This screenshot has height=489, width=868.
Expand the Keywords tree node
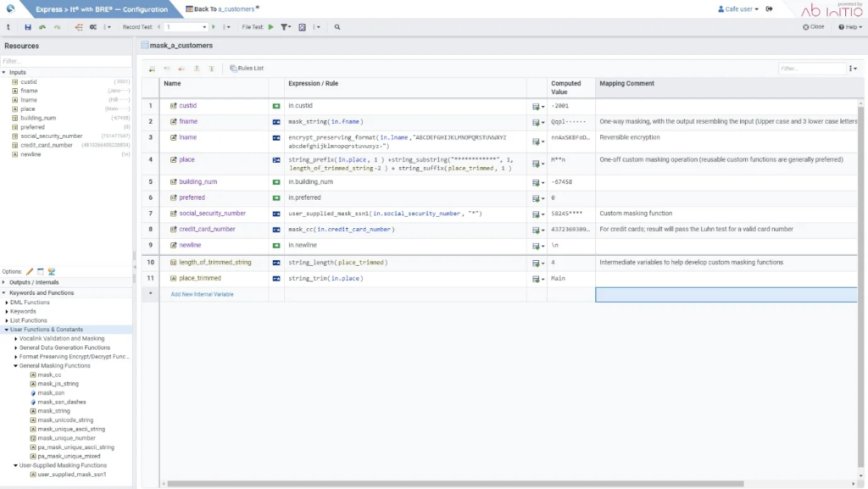[x=7, y=311]
